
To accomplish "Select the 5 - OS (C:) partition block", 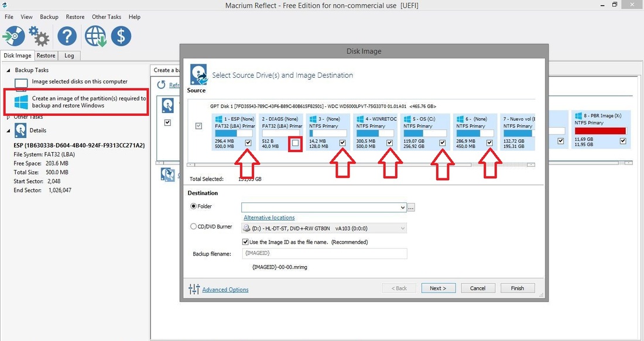I will click(x=424, y=132).
